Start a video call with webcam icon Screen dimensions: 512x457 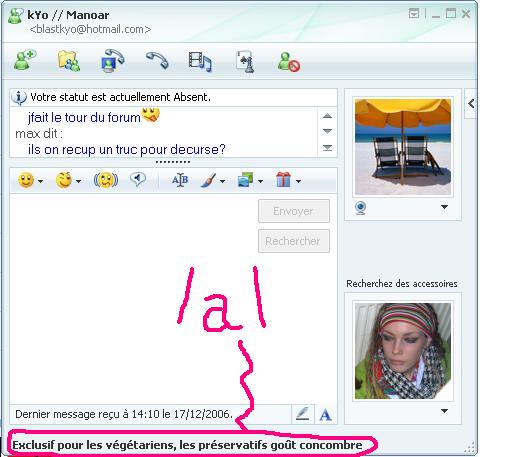click(113, 61)
